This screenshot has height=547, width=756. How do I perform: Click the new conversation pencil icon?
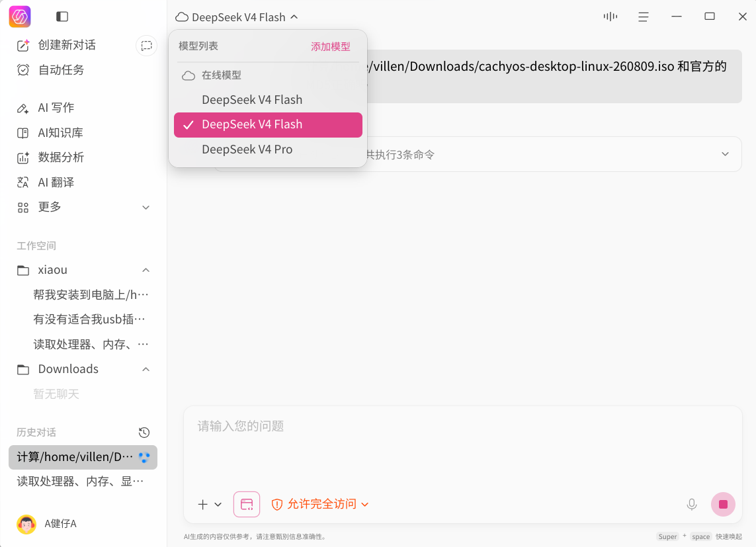coord(23,45)
